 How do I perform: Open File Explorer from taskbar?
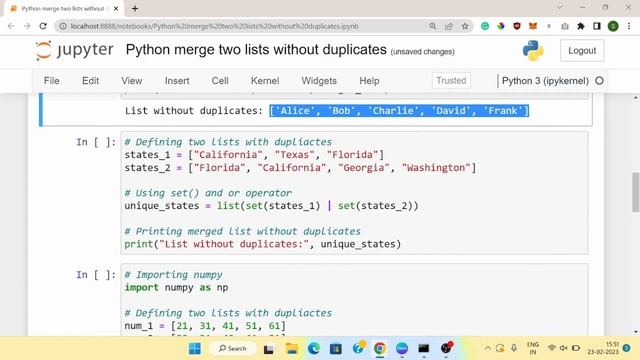tap(291, 349)
